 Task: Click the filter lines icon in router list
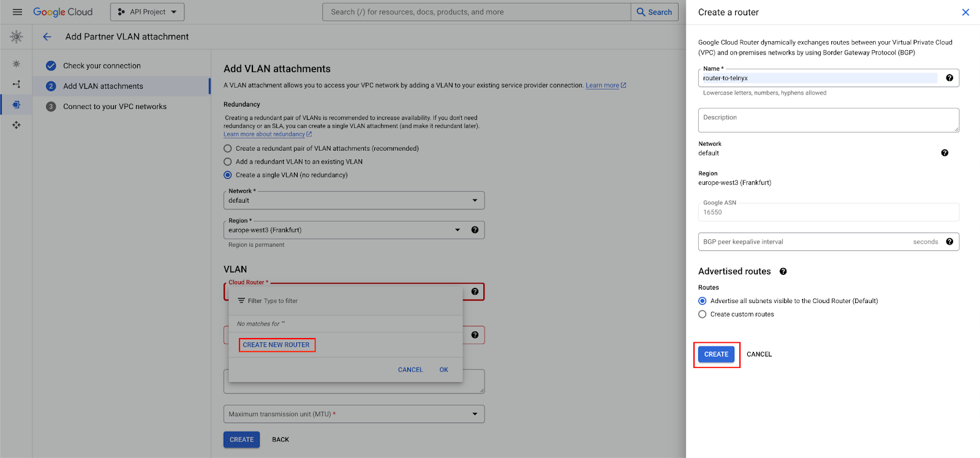241,301
